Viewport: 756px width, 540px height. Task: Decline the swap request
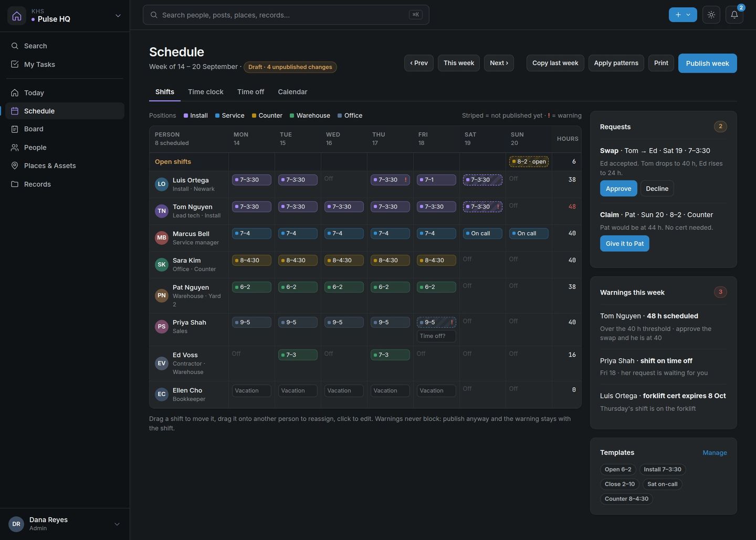(x=657, y=189)
